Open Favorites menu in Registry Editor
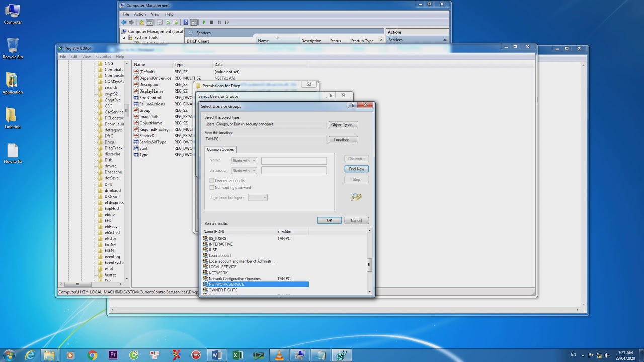Image resolution: width=644 pixels, height=362 pixels. tap(103, 57)
